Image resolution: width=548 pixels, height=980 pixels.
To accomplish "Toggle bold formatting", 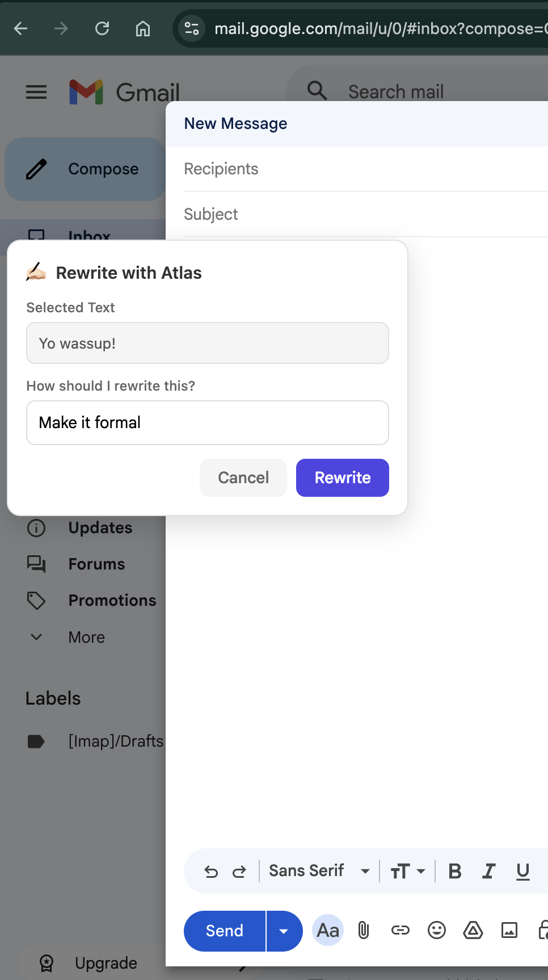I will click(454, 871).
